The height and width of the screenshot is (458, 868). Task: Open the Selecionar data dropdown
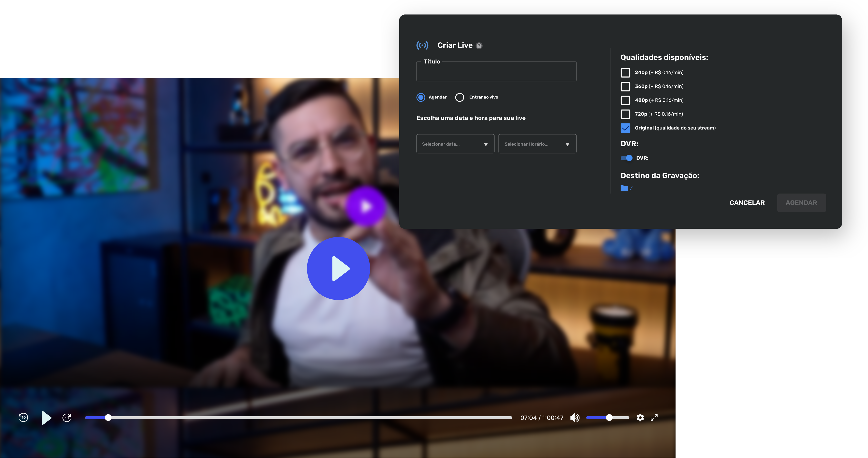pyautogui.click(x=455, y=144)
